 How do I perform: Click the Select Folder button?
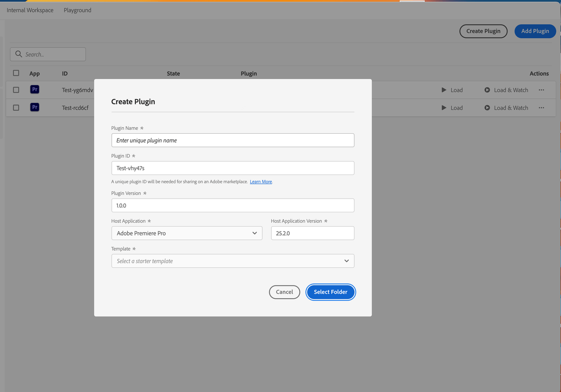click(x=330, y=292)
